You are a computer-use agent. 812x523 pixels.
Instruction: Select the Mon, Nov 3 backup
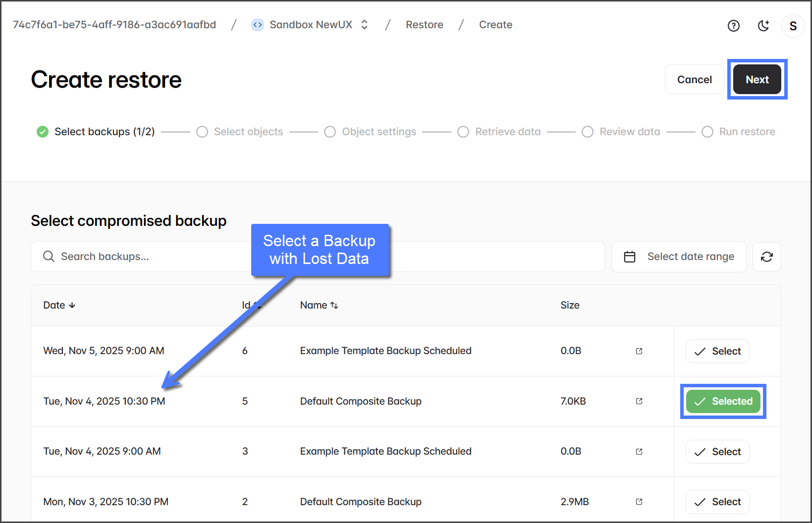717,502
